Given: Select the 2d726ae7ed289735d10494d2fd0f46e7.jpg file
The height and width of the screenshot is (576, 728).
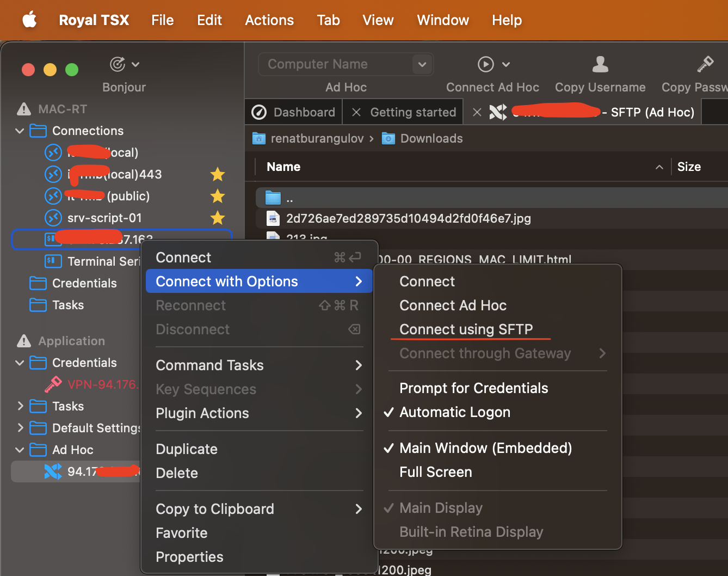Looking at the screenshot, I should [408, 218].
